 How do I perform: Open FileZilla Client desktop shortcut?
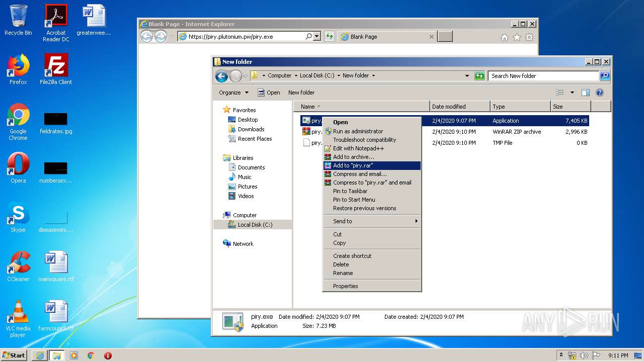tap(56, 69)
